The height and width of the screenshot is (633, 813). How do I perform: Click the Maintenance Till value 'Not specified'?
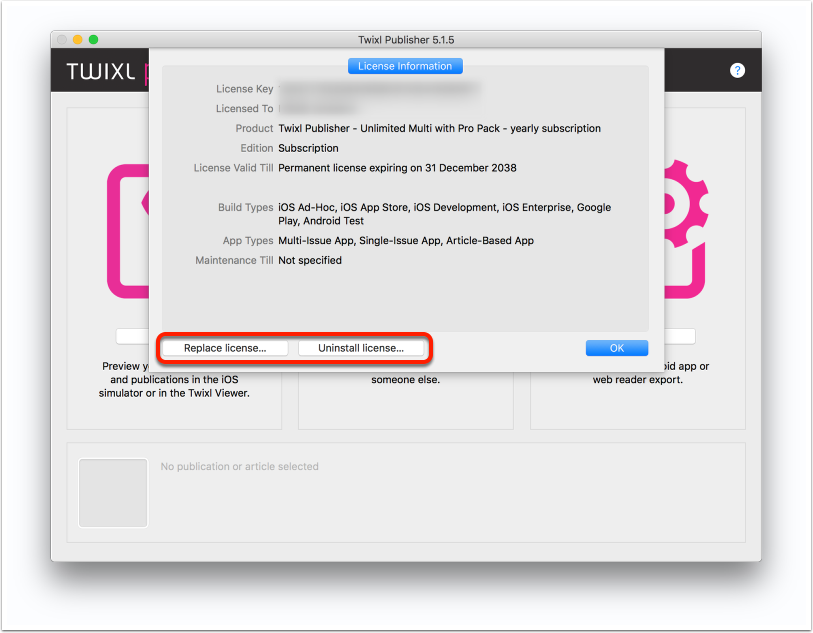click(310, 260)
